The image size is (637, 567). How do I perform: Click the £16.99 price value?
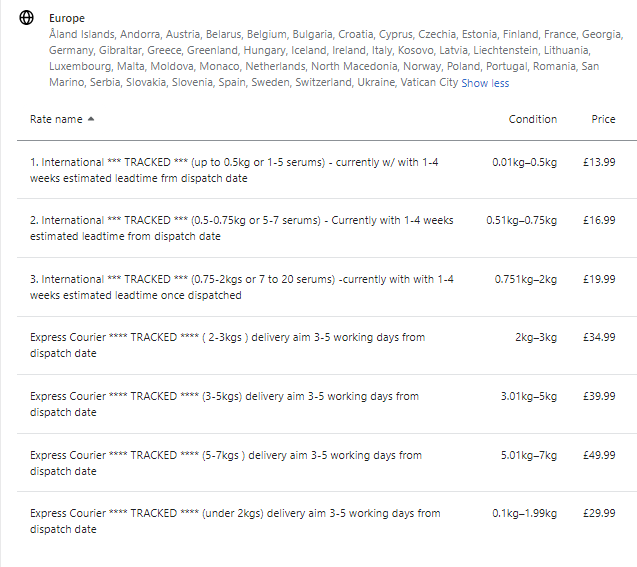[x=599, y=221]
